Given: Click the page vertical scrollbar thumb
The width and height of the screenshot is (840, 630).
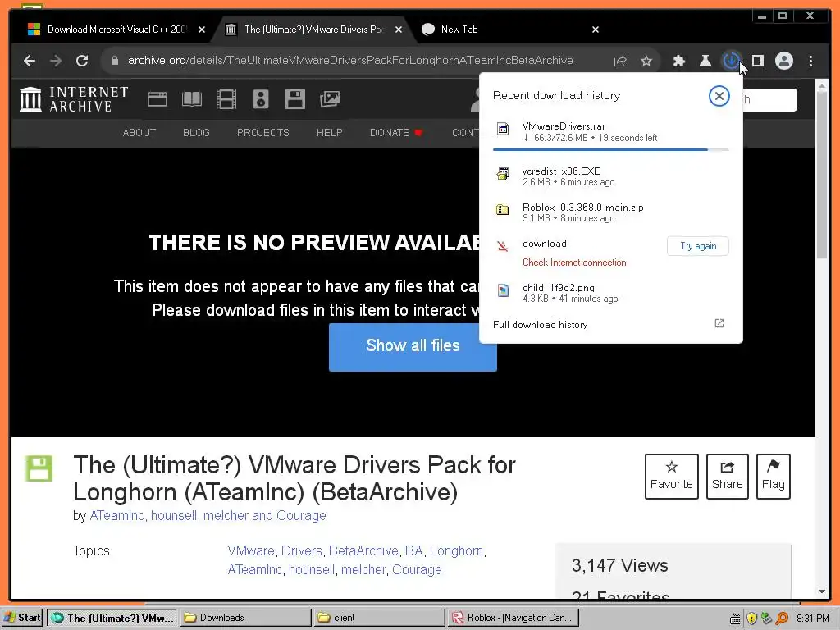Looking at the screenshot, I should (x=822, y=177).
